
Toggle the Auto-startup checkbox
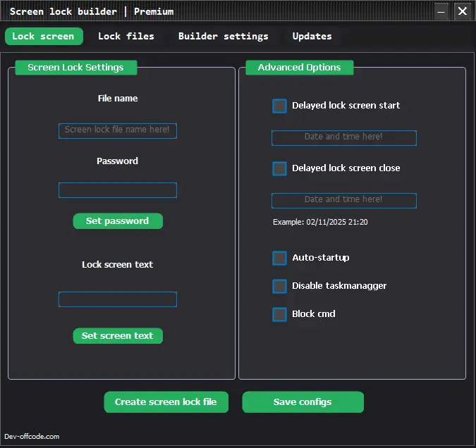point(279,258)
